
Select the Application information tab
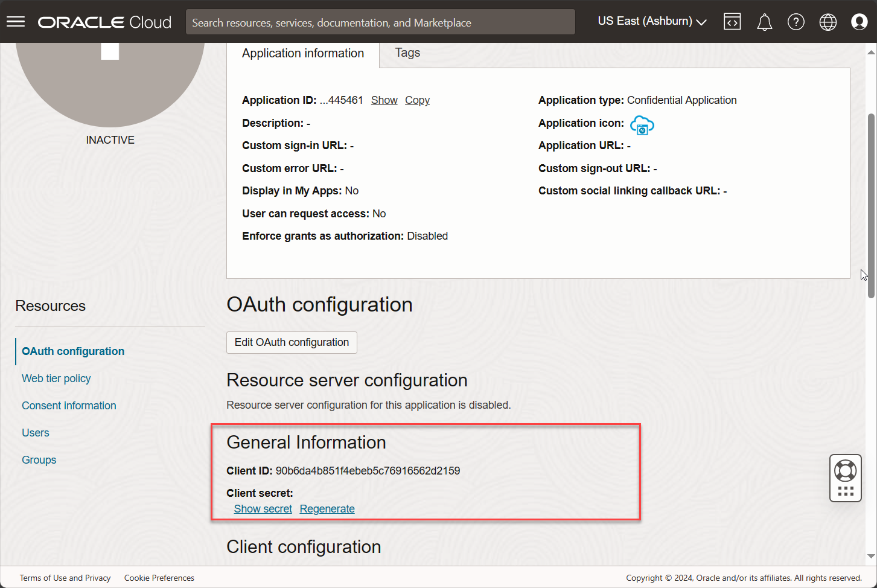tap(303, 54)
